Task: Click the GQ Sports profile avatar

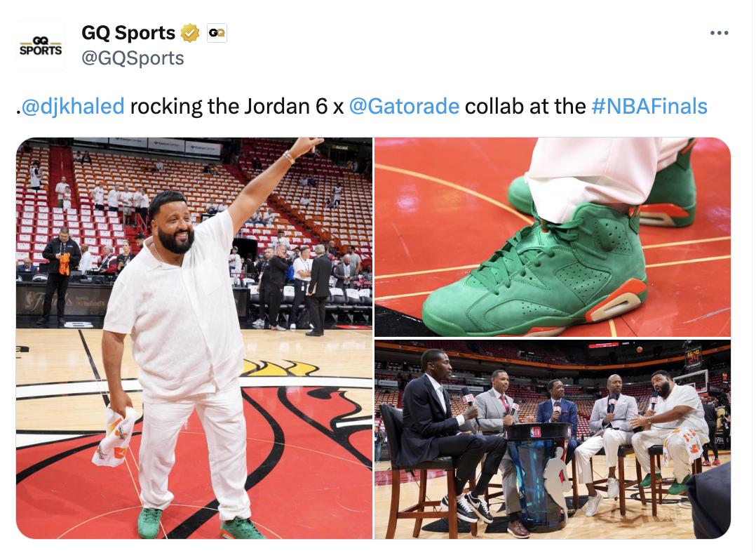Action: 41,46
